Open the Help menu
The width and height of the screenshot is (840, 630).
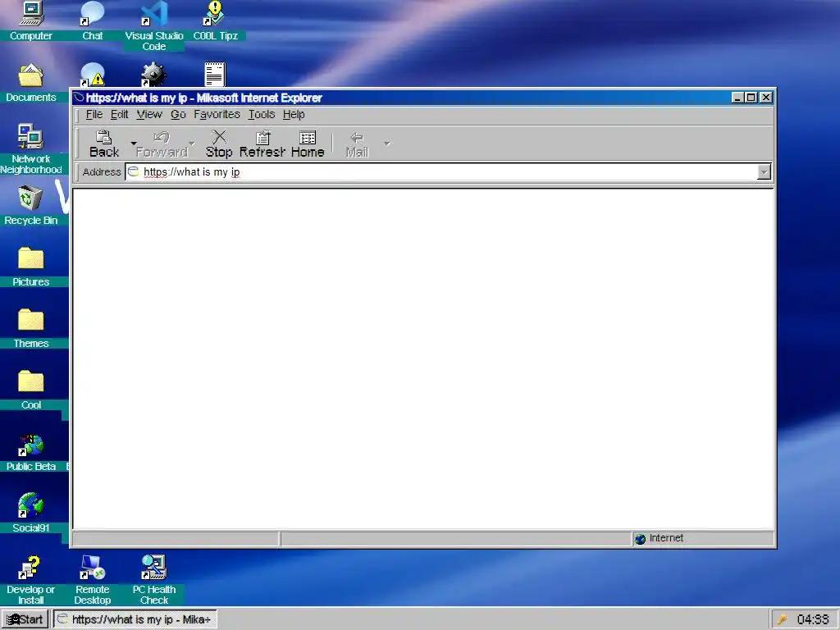[294, 114]
